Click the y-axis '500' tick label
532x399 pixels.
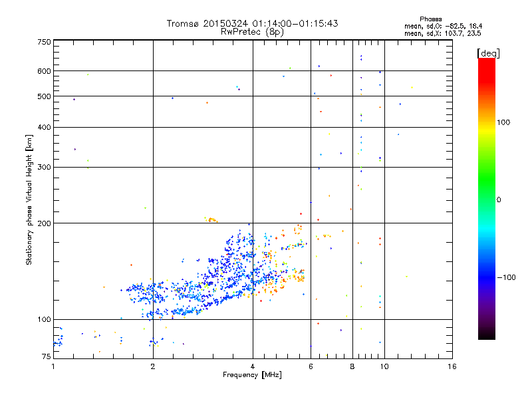click(x=45, y=96)
